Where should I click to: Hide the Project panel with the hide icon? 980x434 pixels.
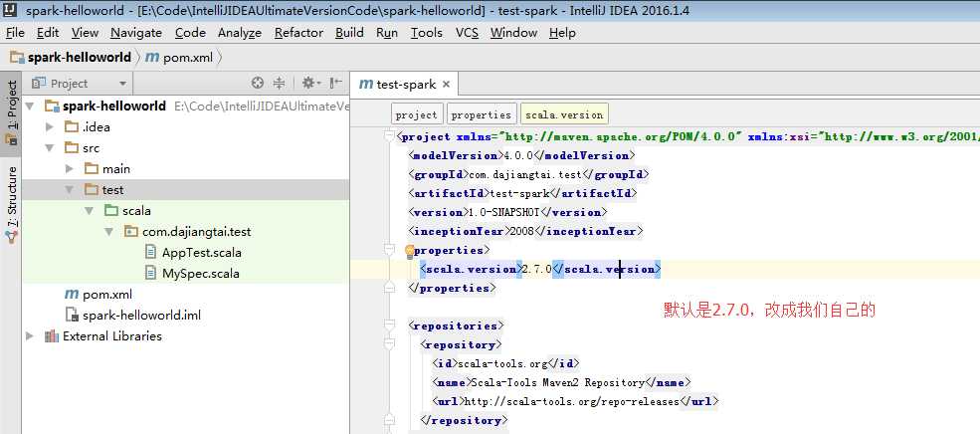[x=336, y=83]
